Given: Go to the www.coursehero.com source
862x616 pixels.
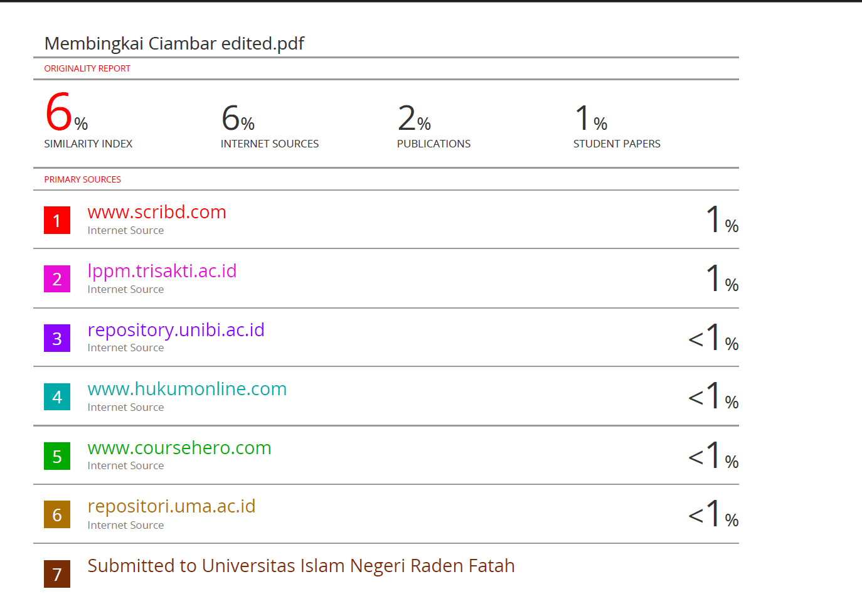Looking at the screenshot, I should pos(179,448).
